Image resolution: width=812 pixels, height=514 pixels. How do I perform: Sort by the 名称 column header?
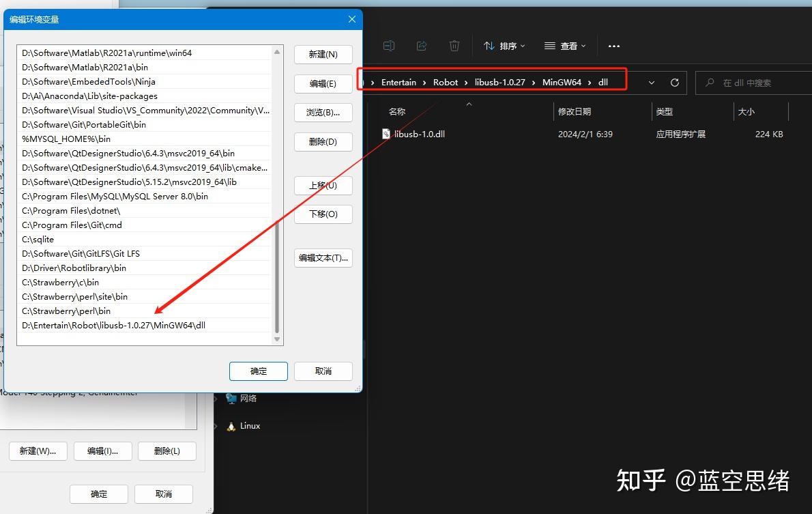pos(397,111)
